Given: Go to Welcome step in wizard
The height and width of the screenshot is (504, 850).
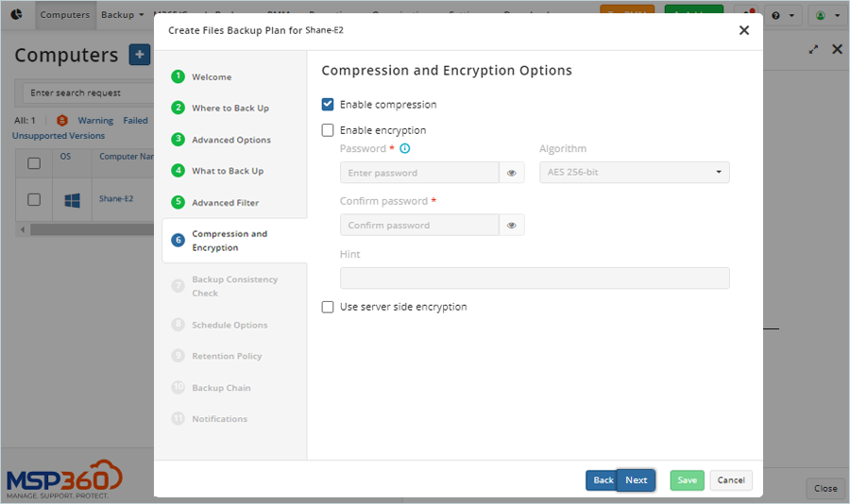Looking at the screenshot, I should (x=211, y=76).
